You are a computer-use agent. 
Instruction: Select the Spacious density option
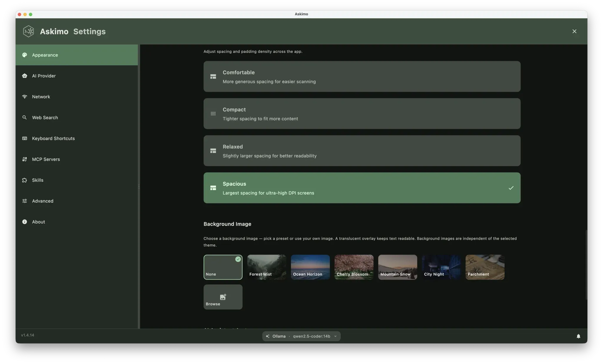click(x=362, y=188)
